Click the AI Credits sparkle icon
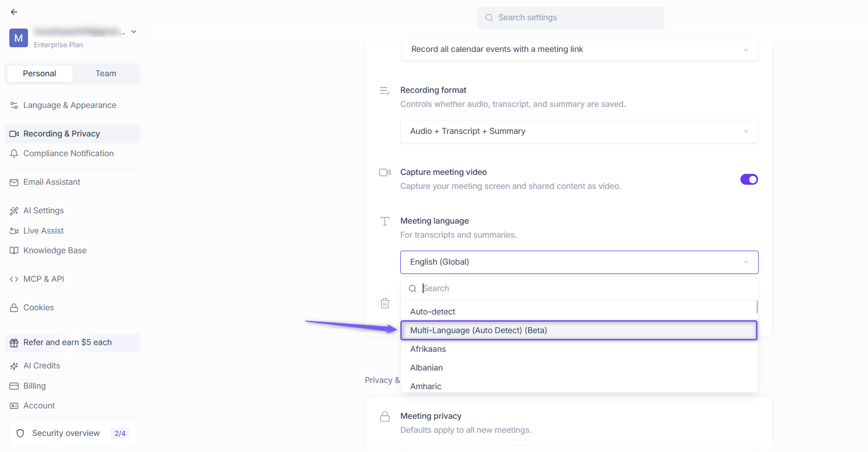Screen dimensions: 868x452 (x=14, y=366)
